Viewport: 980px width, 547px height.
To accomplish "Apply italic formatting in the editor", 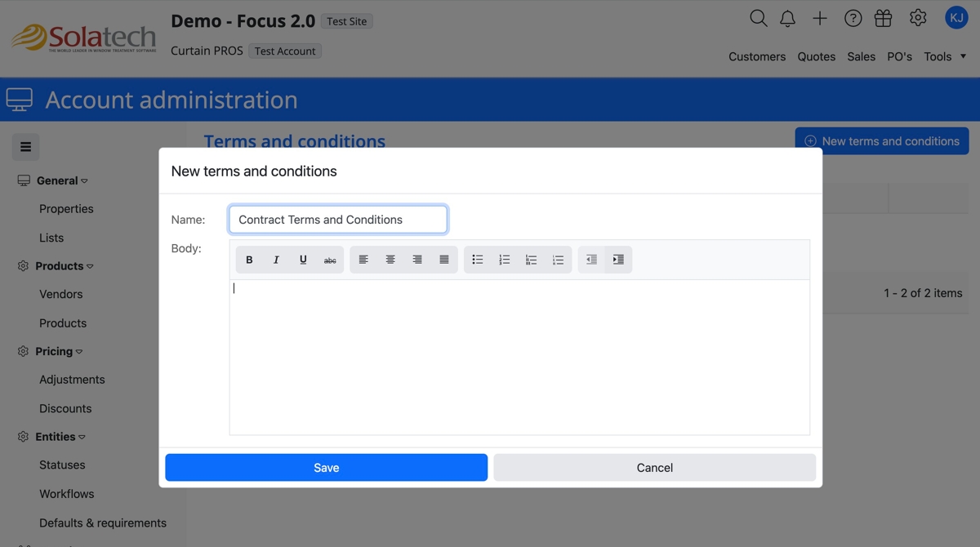I will tap(276, 260).
